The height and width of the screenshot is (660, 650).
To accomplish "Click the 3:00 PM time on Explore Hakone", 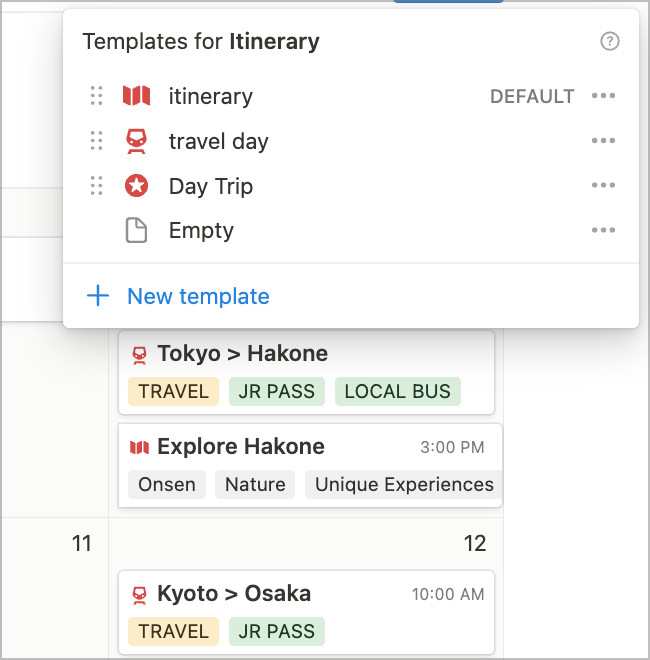I will (452, 447).
